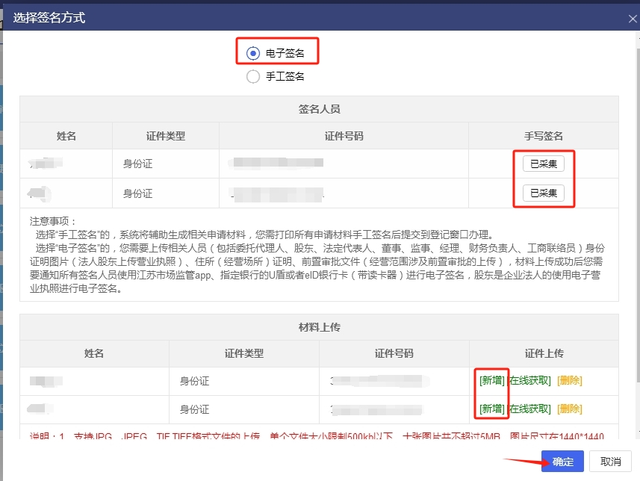Click the 签名人员 table title

pyautogui.click(x=319, y=109)
